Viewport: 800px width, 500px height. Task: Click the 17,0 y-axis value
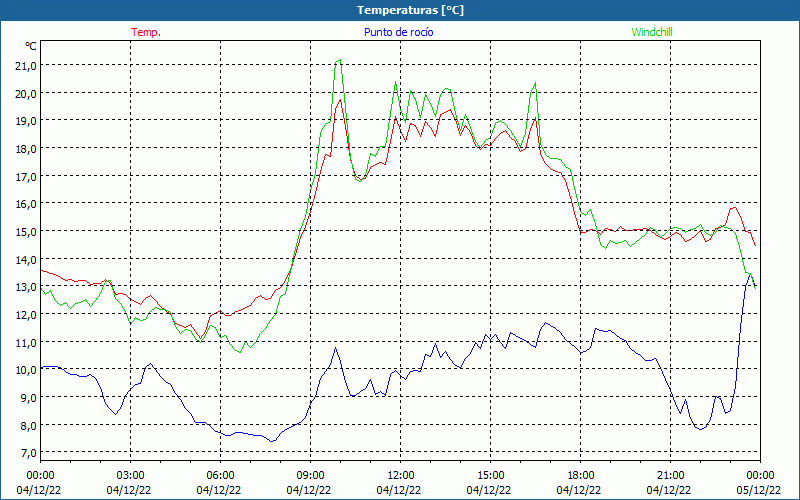point(27,177)
